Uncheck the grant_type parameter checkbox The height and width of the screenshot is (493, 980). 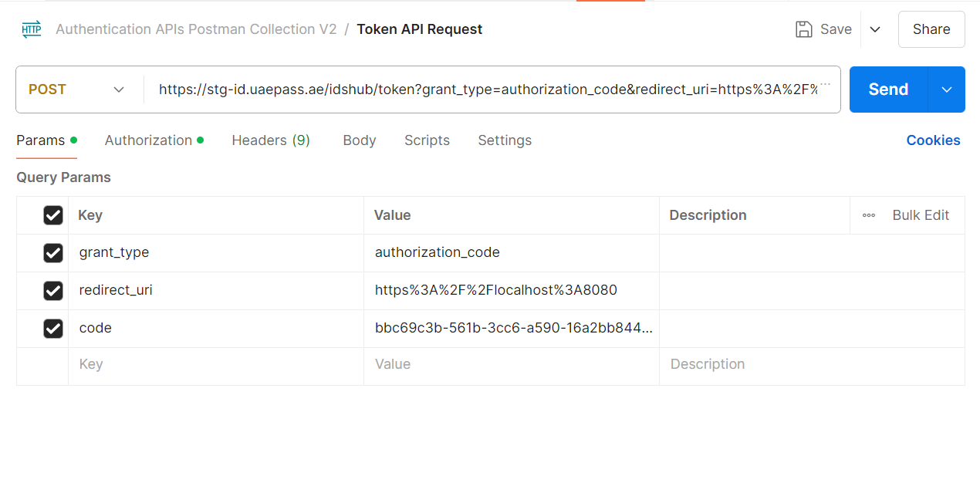coord(53,252)
